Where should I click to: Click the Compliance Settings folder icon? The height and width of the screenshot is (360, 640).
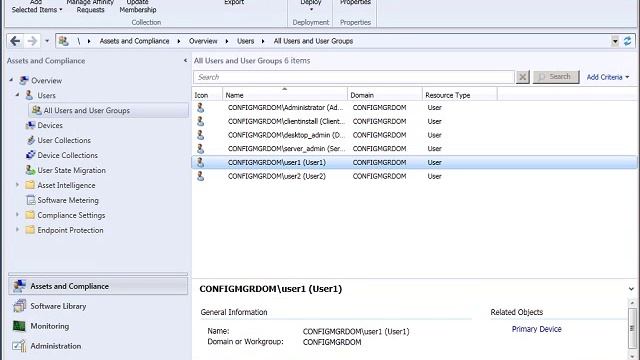30,215
